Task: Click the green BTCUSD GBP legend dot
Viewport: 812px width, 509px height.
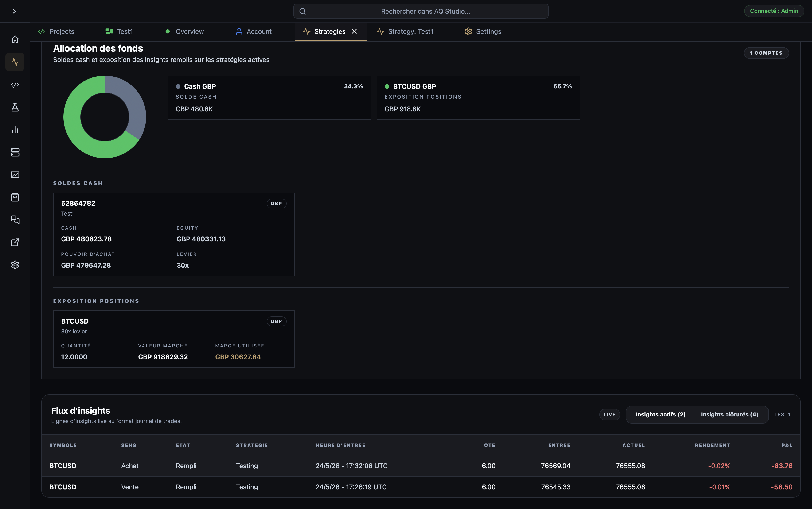Action: click(387, 87)
